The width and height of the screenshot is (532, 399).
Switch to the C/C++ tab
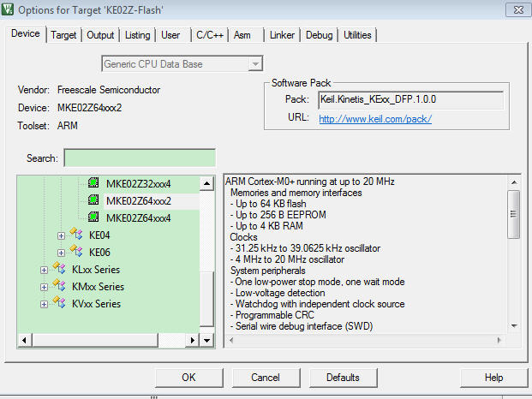tap(210, 35)
